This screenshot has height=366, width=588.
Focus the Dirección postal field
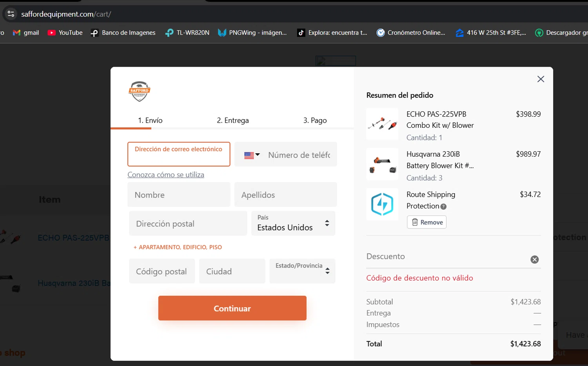[x=188, y=223]
